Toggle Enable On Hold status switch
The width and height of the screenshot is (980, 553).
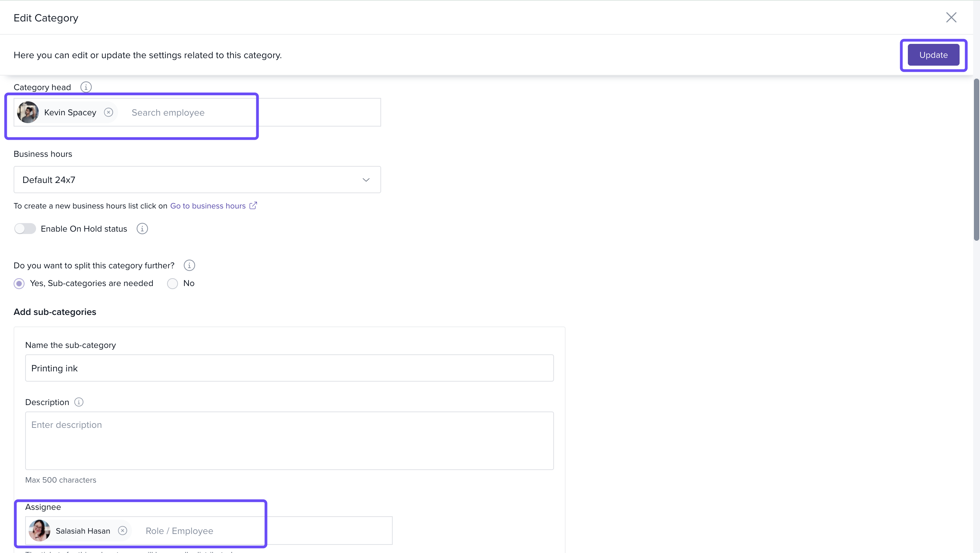(25, 229)
